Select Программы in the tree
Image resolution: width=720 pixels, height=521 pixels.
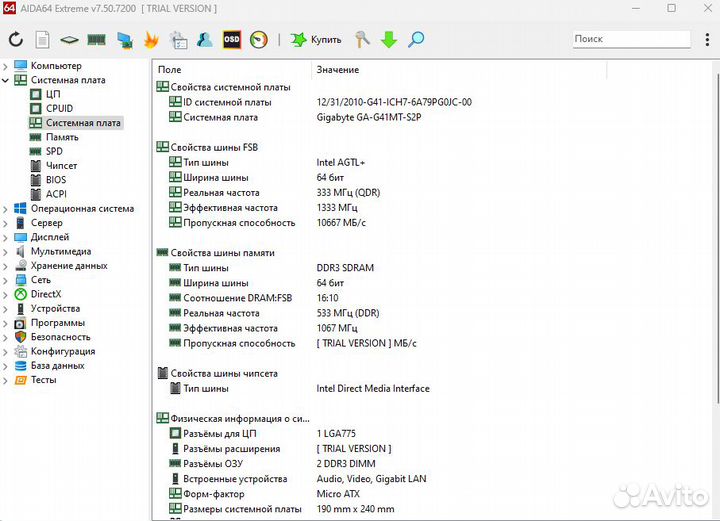point(58,323)
